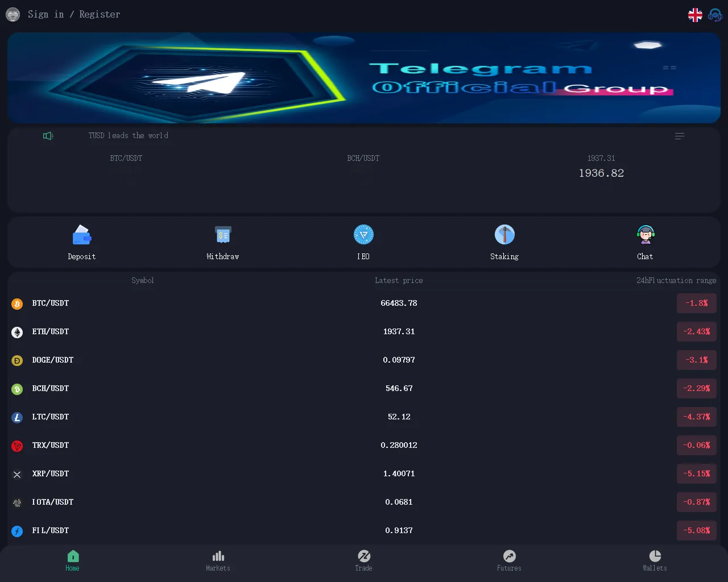Image resolution: width=728 pixels, height=582 pixels.
Task: Click the user avatar icon
Action: pos(13,15)
